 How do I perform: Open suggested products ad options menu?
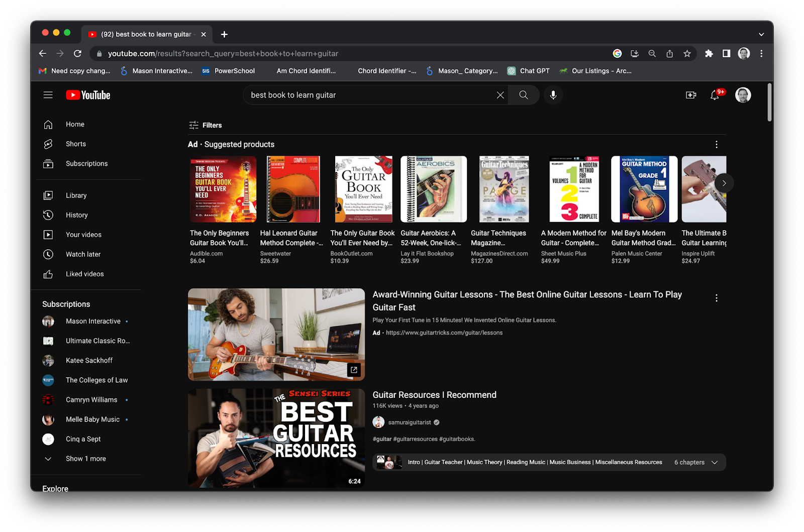pyautogui.click(x=717, y=145)
